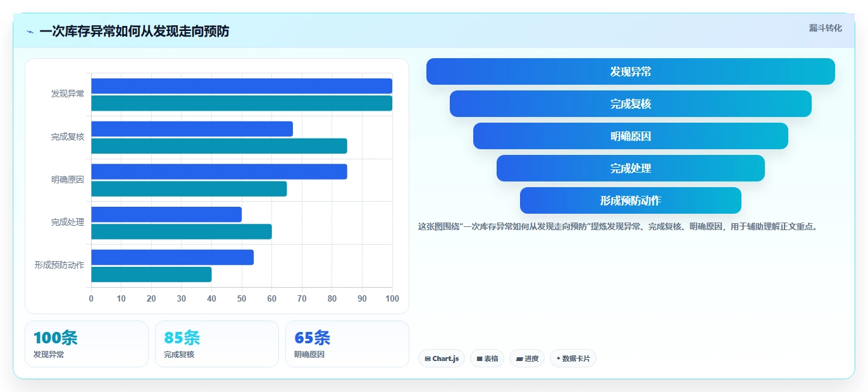The image size is (868, 392).
Task: Click the x-axis value 0
Action: (x=91, y=298)
